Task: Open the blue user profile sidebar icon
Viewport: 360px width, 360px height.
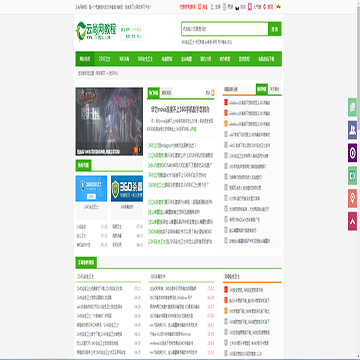Action: (x=352, y=130)
